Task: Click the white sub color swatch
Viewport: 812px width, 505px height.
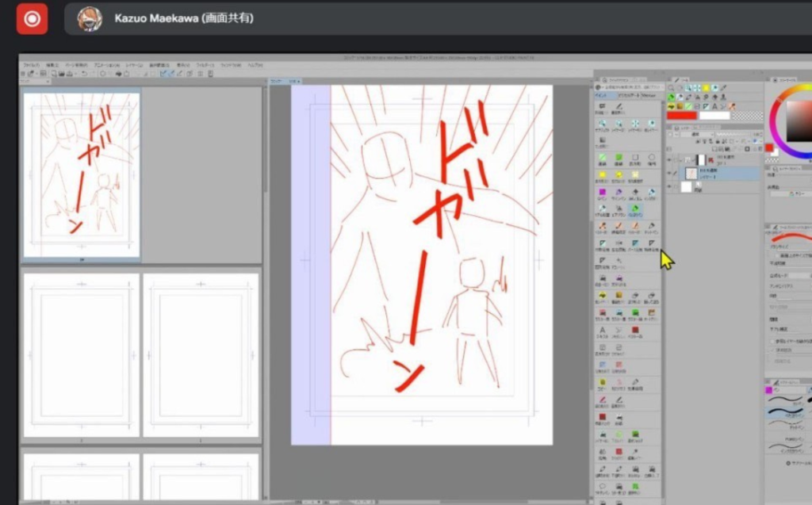Action: [714, 116]
